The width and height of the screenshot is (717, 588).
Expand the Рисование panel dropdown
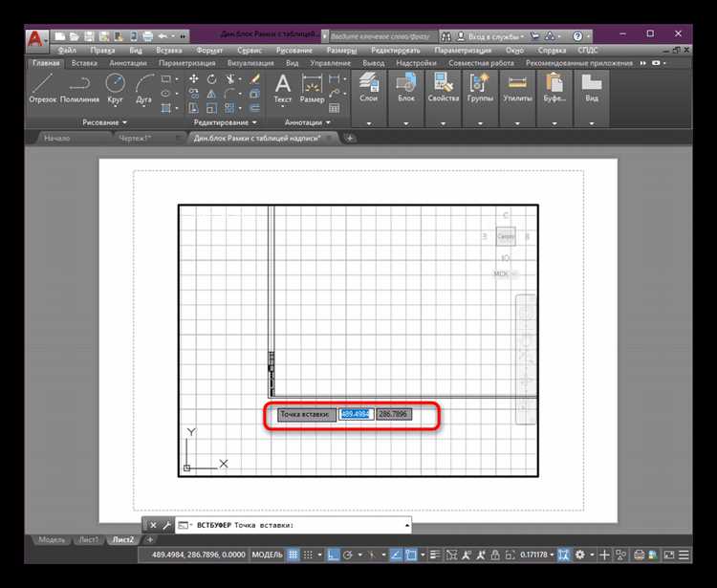105,122
